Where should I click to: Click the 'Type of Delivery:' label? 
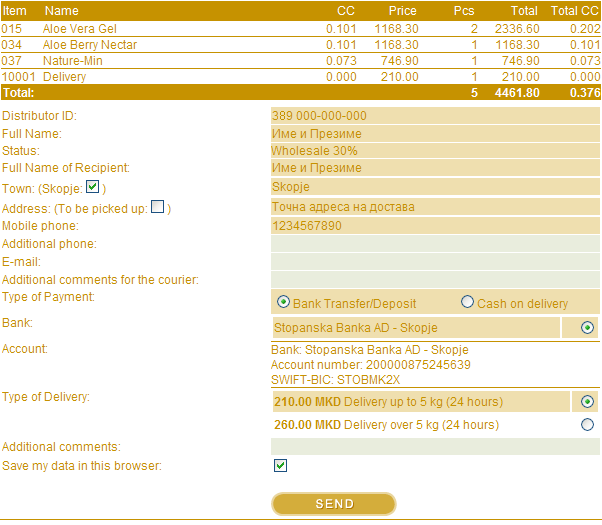(46, 397)
